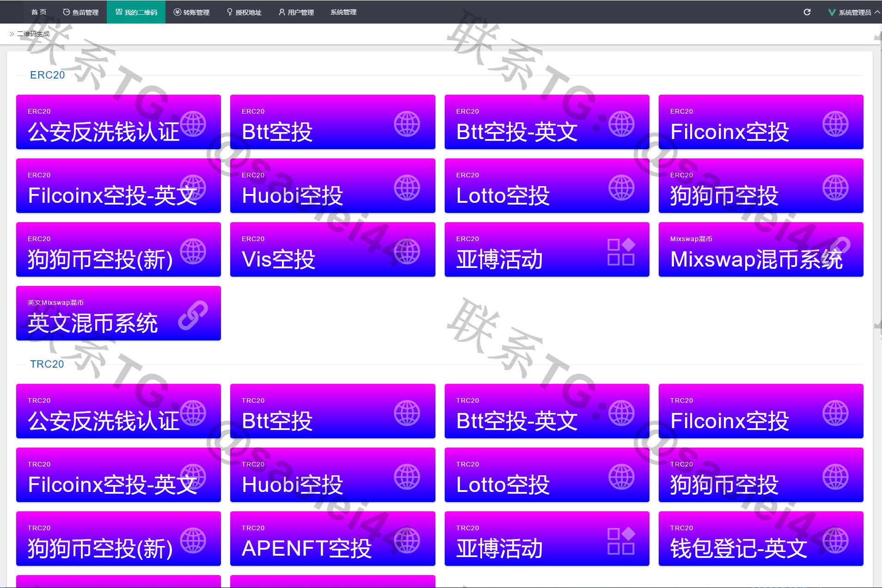Open the 系统管理 menu
Screen dimensions: 882x588
343,12
